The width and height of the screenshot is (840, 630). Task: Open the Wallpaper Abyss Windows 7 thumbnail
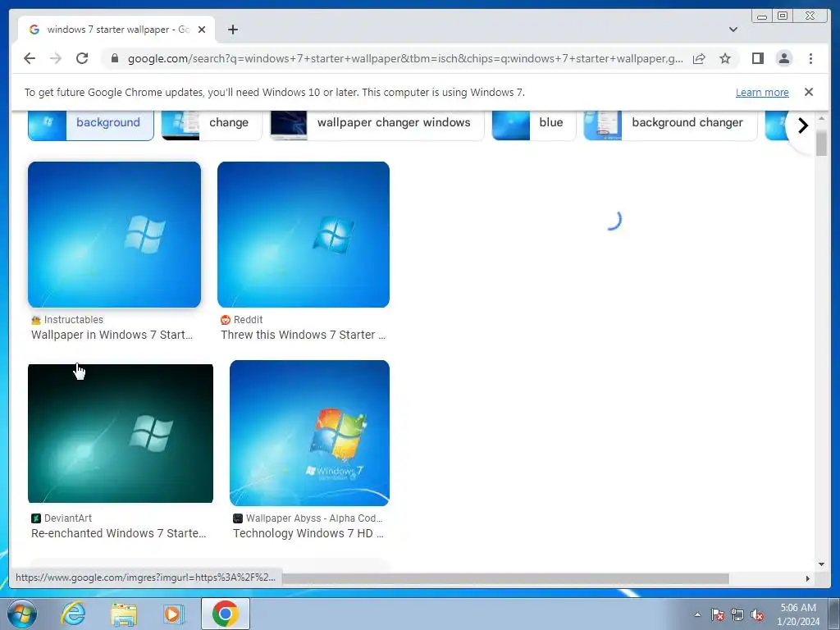point(309,433)
